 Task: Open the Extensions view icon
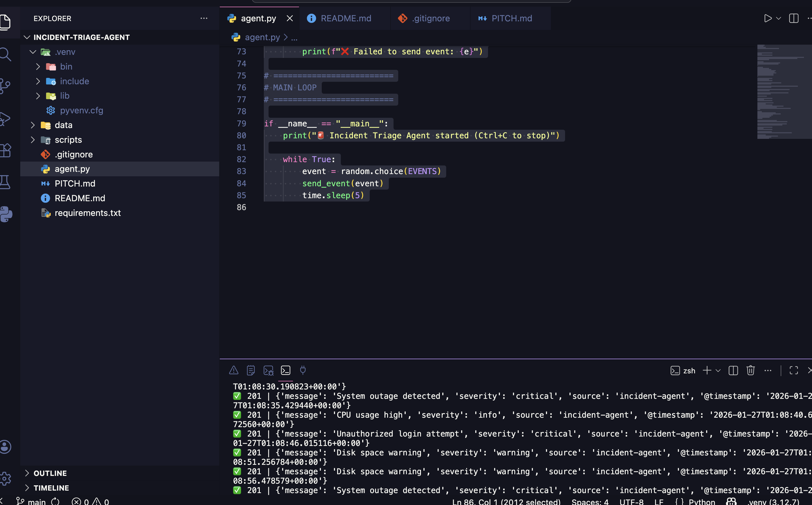pos(5,150)
